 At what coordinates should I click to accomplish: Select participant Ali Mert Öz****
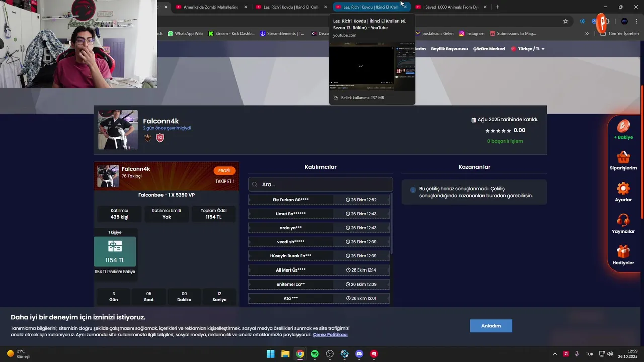(x=319, y=270)
